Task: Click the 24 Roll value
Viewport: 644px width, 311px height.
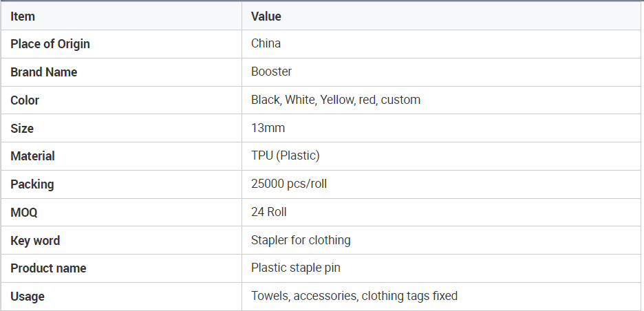Action: coord(269,212)
